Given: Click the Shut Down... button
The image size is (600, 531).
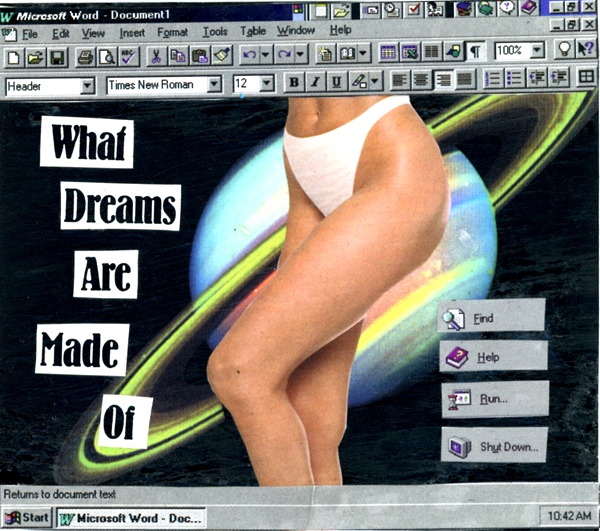Looking at the screenshot, I should 495,445.
